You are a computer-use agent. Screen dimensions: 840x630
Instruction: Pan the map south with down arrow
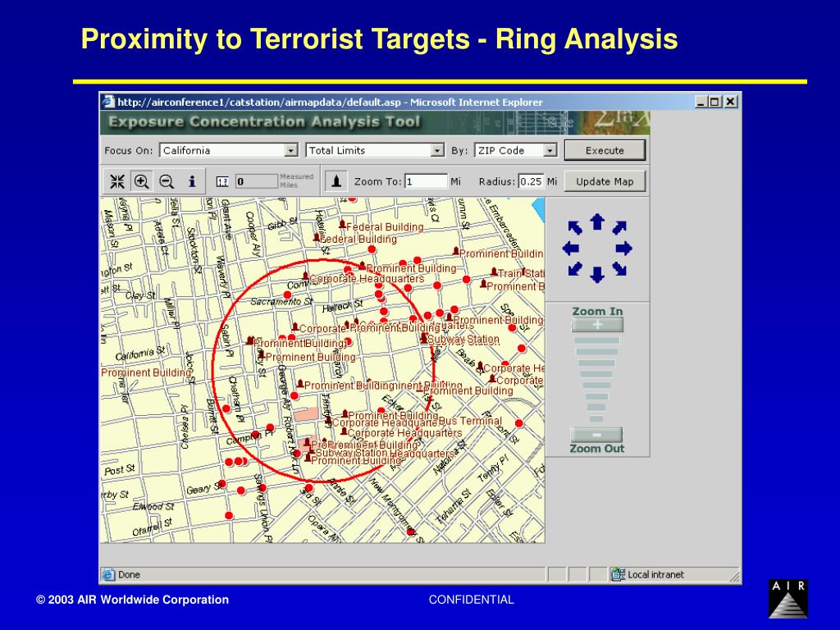(x=597, y=275)
